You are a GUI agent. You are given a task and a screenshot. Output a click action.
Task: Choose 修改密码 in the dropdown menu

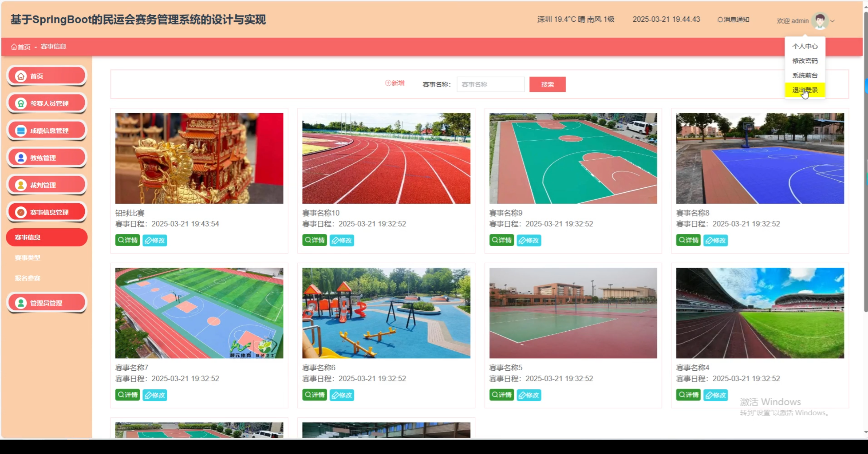805,61
